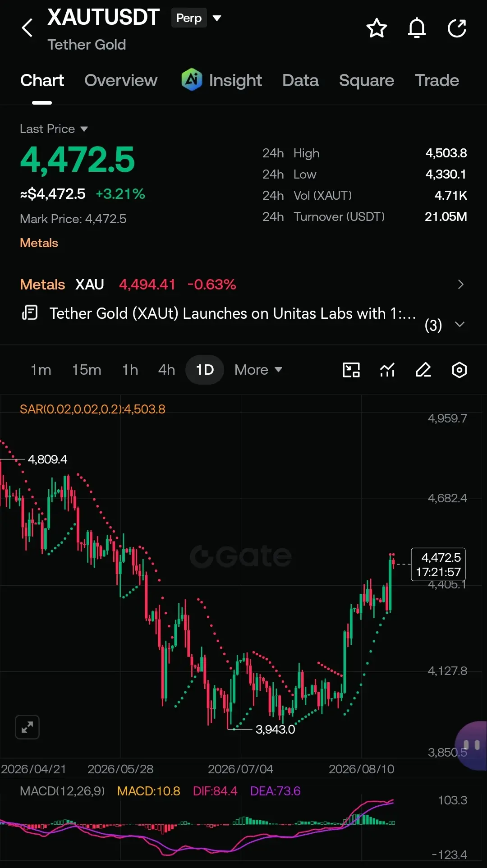This screenshot has height=868, width=487.
Task: Select the 4h timeframe
Action: [x=166, y=370]
